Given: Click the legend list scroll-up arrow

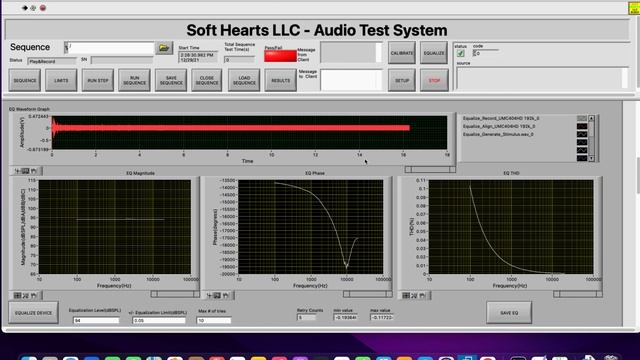Looking at the screenshot, I should click(x=591, y=118).
